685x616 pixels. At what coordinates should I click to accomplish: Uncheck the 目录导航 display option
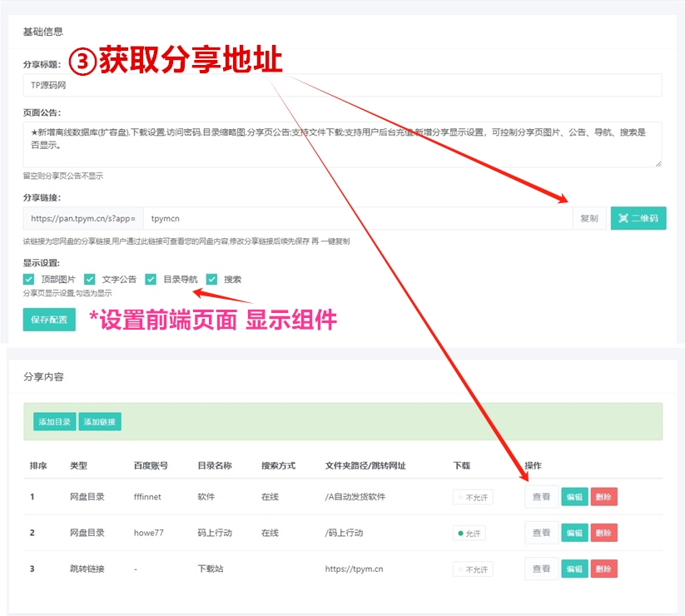pos(151,279)
